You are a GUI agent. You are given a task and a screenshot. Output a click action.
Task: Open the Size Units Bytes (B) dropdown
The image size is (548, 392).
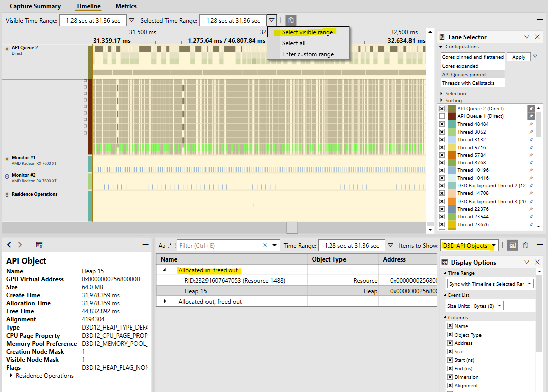tap(488, 306)
